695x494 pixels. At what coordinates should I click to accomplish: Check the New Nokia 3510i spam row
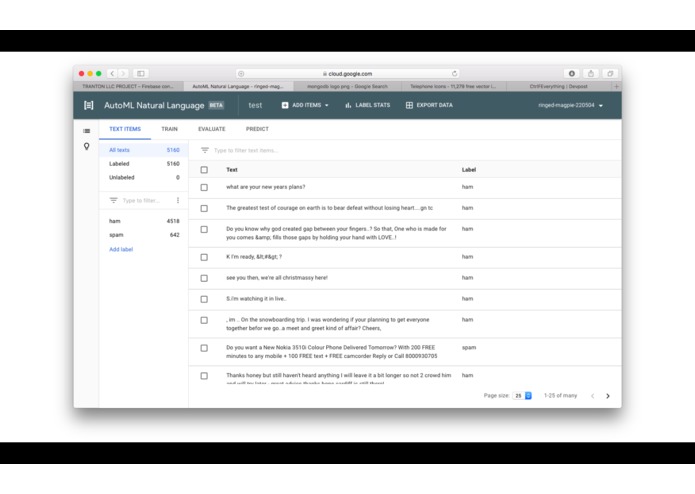coord(204,348)
